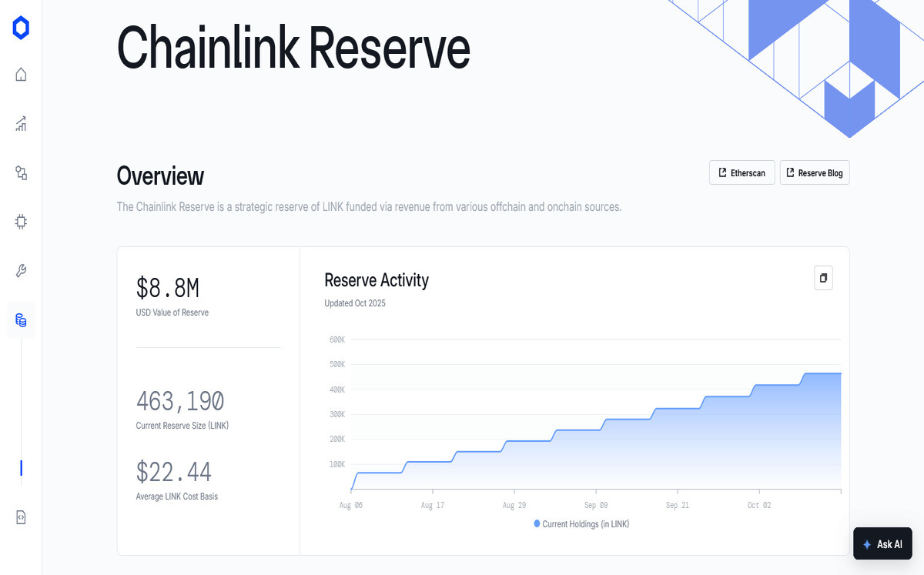Launch the Ask AI assistant
The image size is (924, 575).
(882, 543)
